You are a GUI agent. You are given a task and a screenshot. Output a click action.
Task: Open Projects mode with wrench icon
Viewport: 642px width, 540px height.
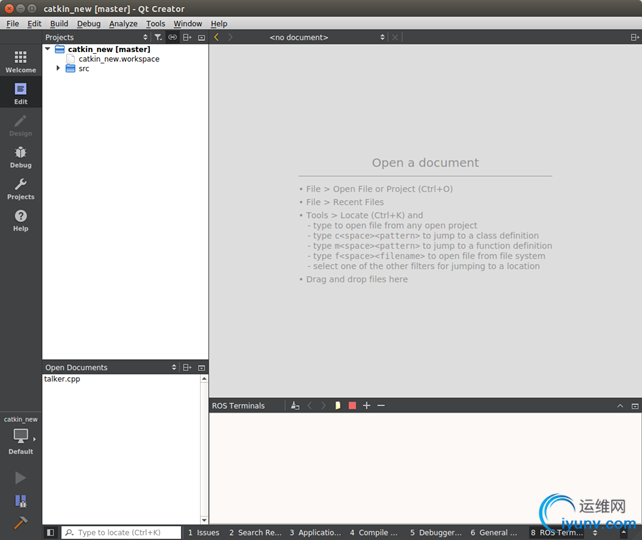click(x=20, y=188)
